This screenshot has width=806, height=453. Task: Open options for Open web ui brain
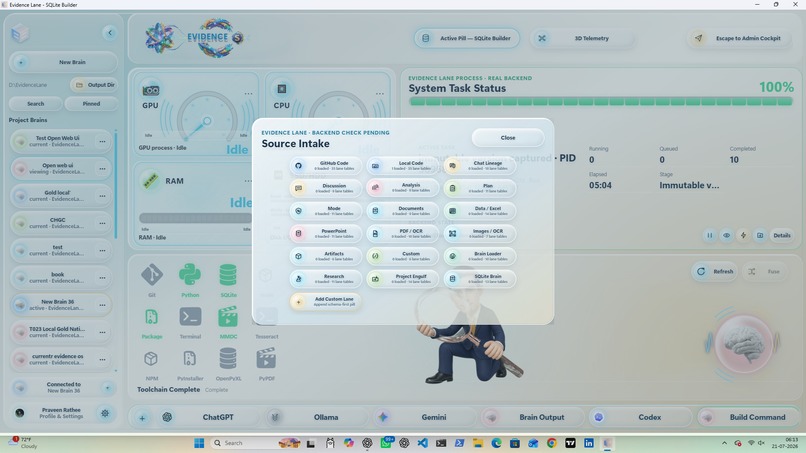[102, 169]
